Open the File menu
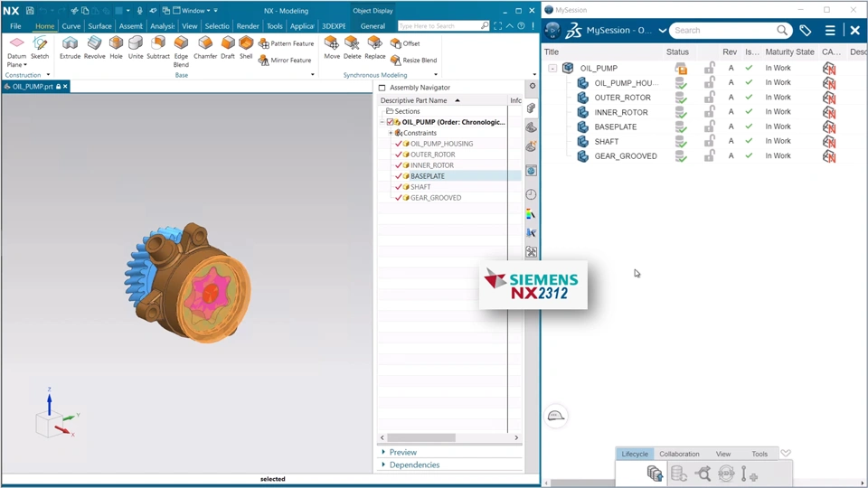The height and width of the screenshot is (488, 868). point(15,26)
